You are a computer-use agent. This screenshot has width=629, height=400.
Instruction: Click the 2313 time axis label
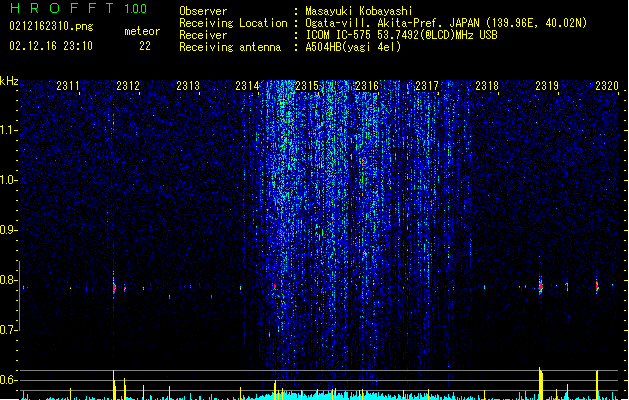(x=188, y=85)
